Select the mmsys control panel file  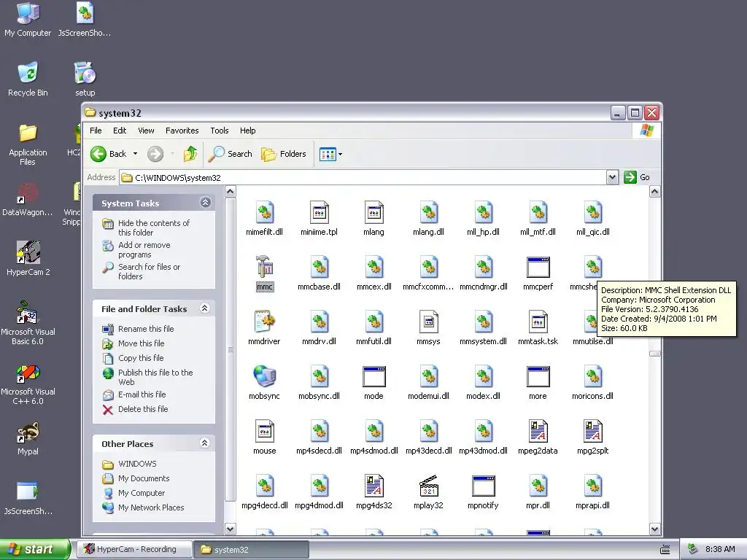[428, 328]
